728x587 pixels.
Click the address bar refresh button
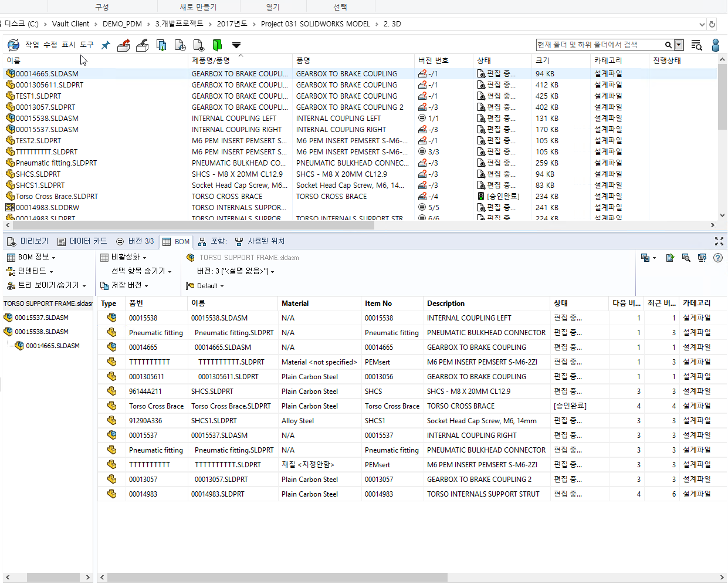click(712, 25)
